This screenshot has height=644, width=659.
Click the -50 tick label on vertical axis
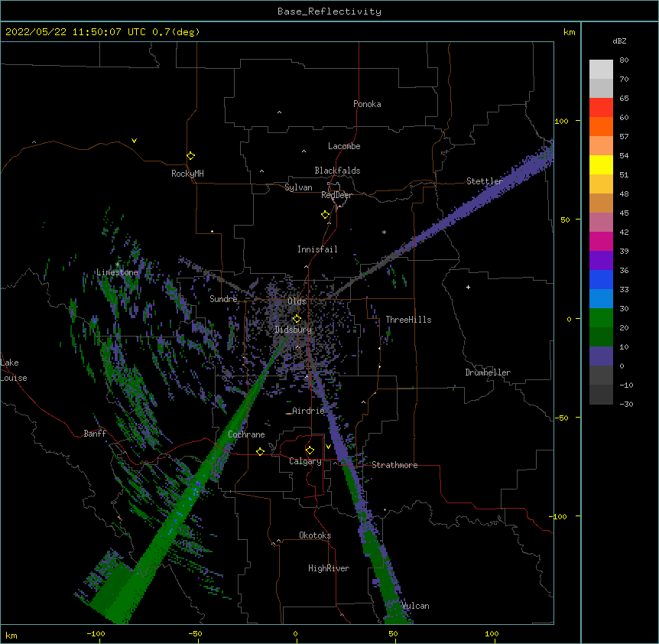click(x=561, y=418)
